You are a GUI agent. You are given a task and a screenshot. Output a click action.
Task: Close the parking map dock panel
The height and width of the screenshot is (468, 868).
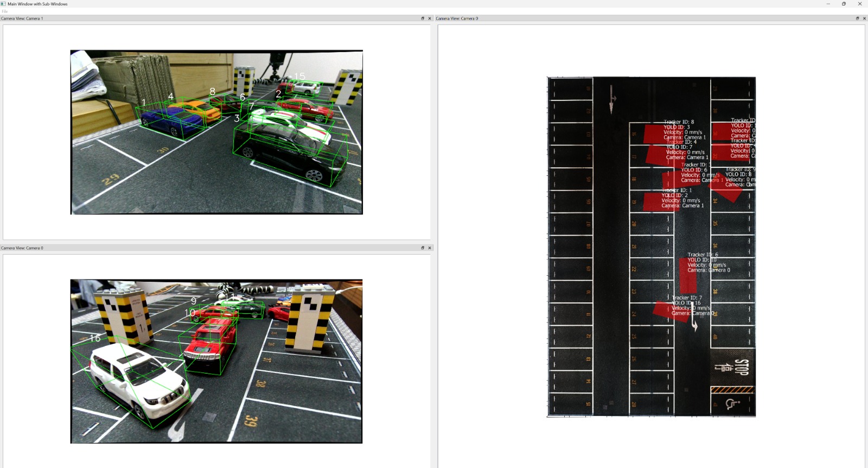pos(864,18)
